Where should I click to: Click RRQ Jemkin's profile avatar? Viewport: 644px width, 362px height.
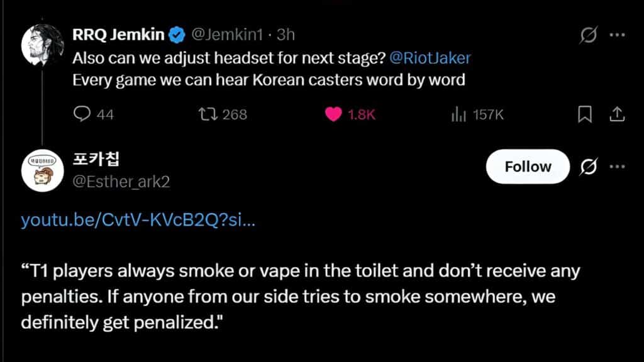tap(41, 44)
